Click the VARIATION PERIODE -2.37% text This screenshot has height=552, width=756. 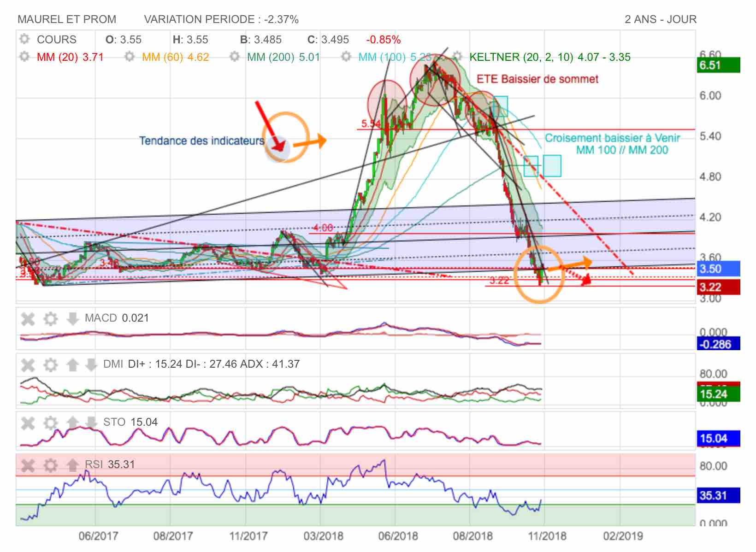[x=221, y=19]
